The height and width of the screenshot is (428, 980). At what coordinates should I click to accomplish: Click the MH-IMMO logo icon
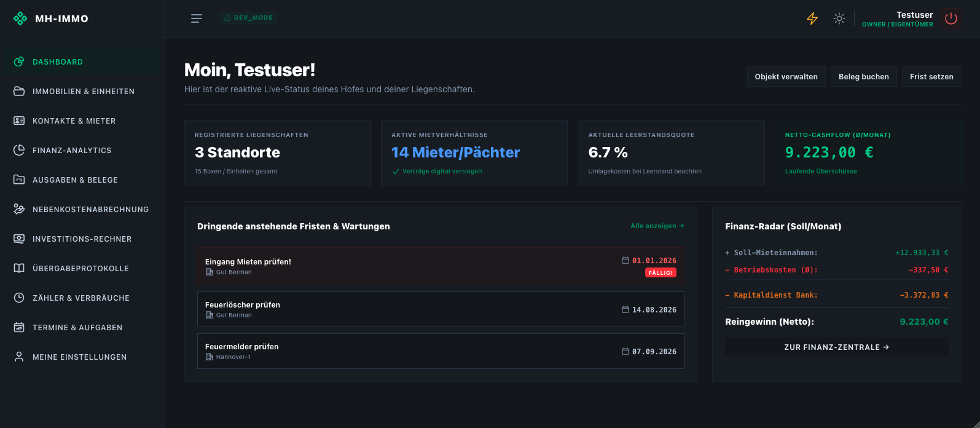pyautogui.click(x=20, y=18)
